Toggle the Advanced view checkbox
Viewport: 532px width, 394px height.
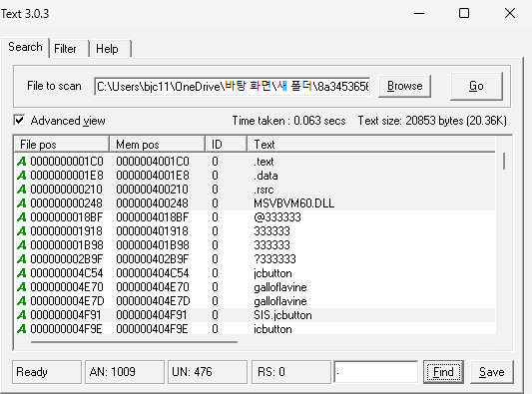19,121
